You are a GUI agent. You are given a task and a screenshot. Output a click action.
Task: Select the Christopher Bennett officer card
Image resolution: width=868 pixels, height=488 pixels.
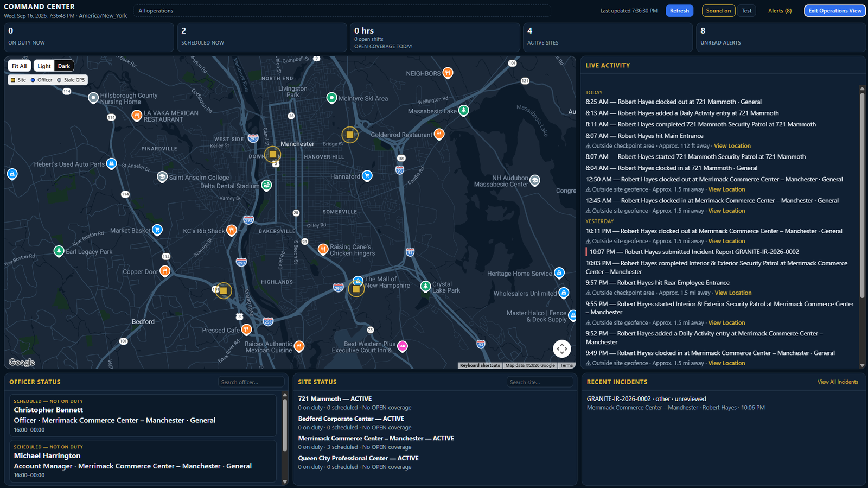pyautogui.click(x=143, y=415)
